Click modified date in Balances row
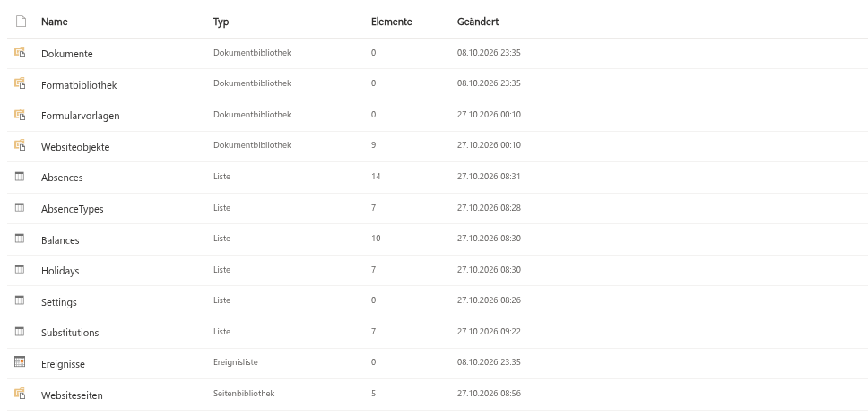This screenshot has height=417, width=868. 489,239
